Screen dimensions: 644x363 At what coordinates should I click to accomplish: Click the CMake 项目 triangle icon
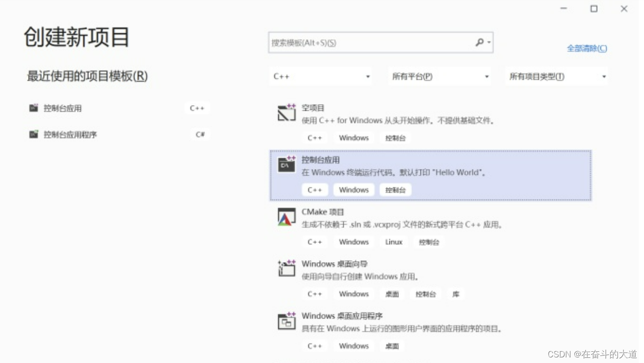pyautogui.click(x=287, y=217)
